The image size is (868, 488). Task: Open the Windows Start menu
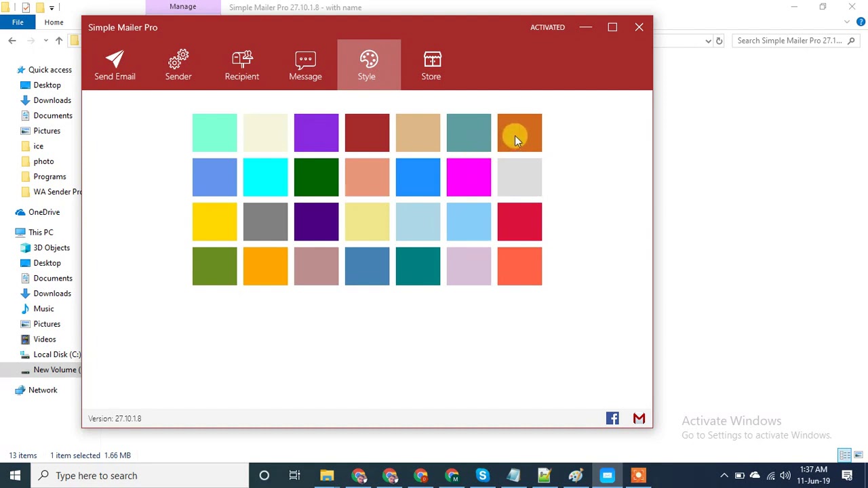15,475
